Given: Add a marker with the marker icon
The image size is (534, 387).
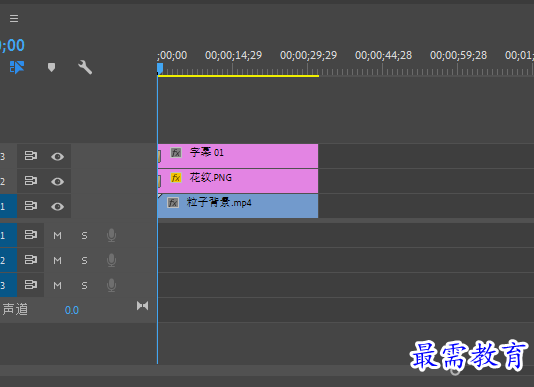Looking at the screenshot, I should tap(51, 67).
